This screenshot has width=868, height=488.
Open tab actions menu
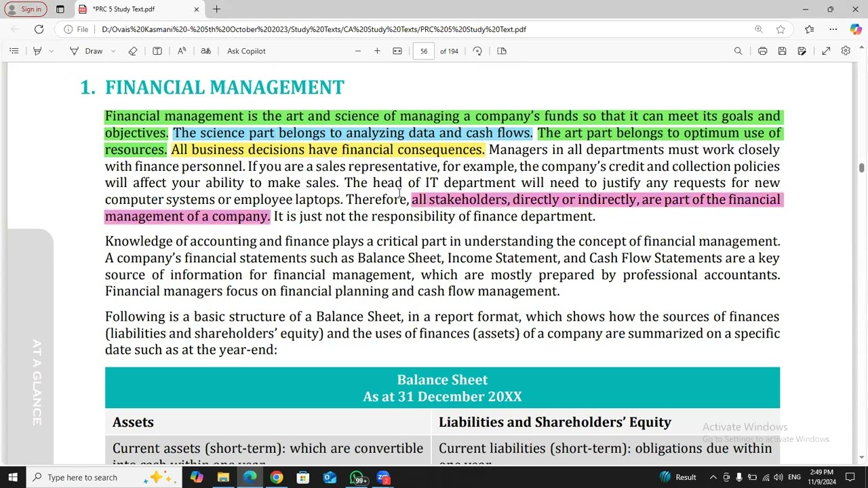point(60,9)
